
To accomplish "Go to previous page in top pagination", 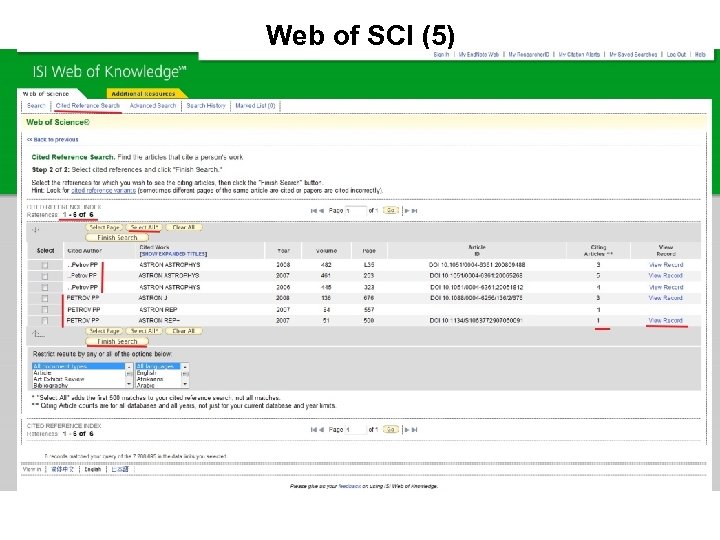I will click(x=322, y=211).
